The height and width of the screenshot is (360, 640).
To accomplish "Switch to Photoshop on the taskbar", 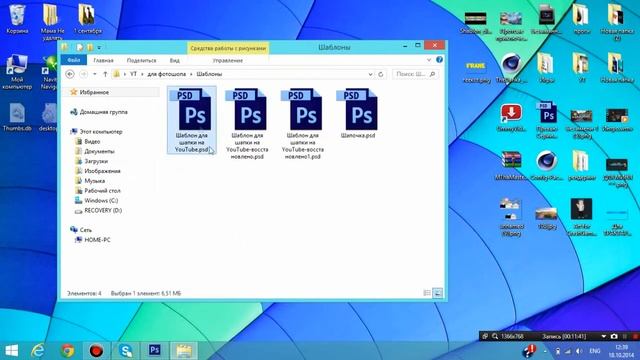I will [155, 351].
